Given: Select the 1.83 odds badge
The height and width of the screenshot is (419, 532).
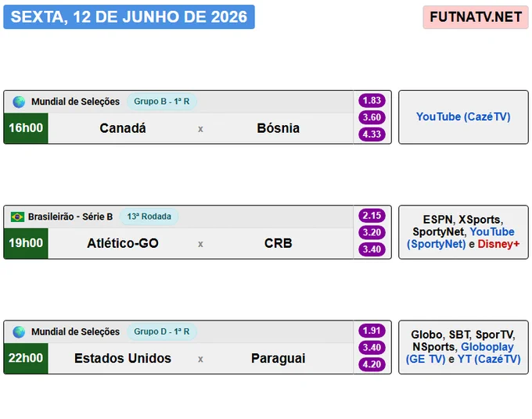Looking at the screenshot, I should coord(372,100).
